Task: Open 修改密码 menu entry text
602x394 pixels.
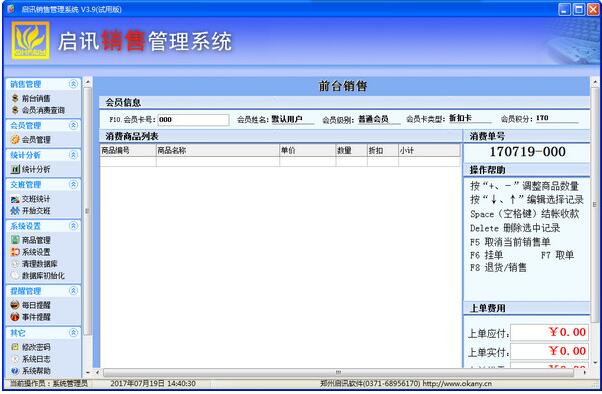Action: tap(36, 347)
